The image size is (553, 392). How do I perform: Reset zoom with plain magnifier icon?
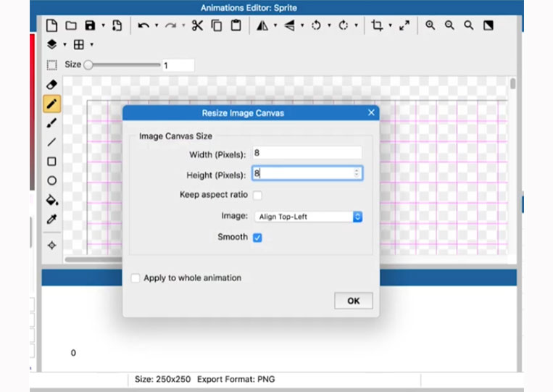click(469, 25)
